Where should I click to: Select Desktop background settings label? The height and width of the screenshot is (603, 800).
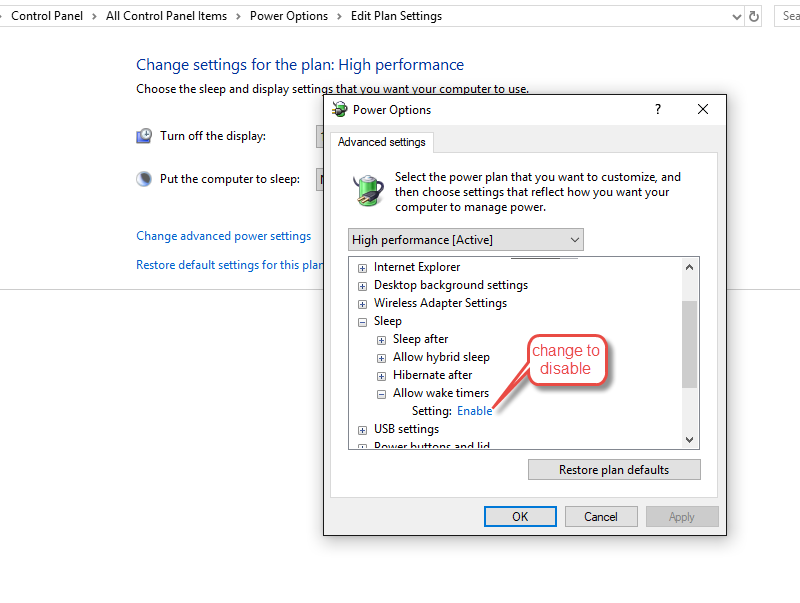tap(451, 285)
